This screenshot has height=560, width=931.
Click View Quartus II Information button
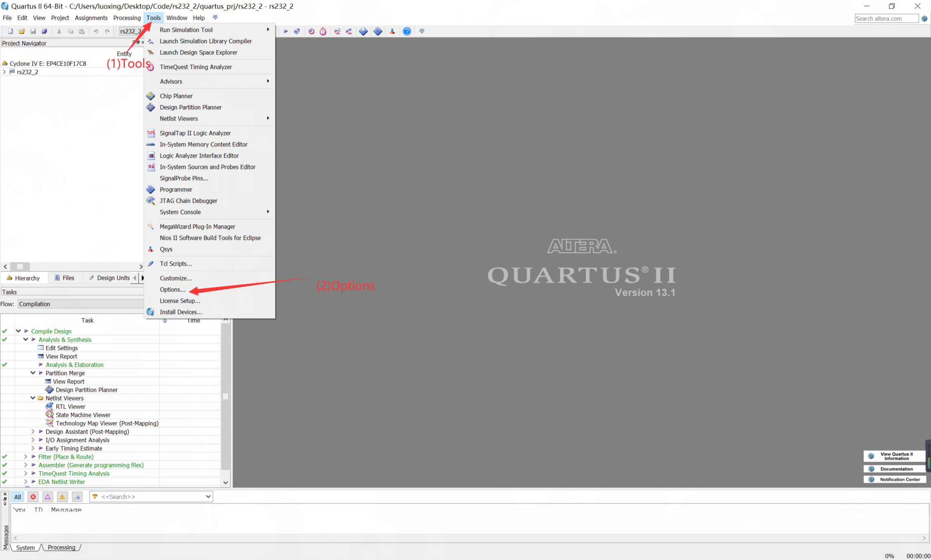pos(895,456)
